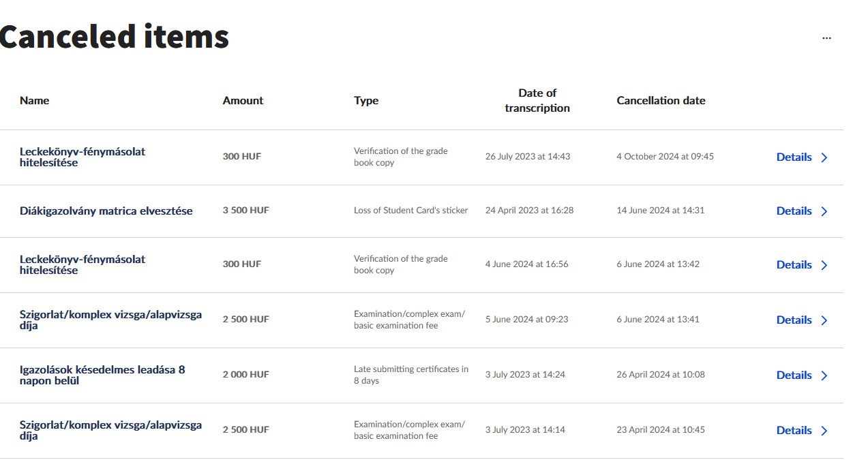Select the Igazolások késedelmes leadása item name
Viewport: 868px width, 460px height.
point(102,375)
